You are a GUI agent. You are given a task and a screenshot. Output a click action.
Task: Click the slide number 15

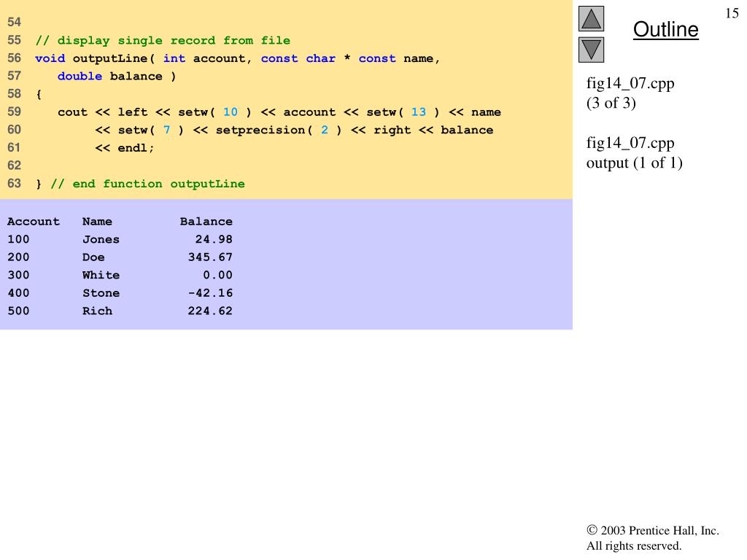732,13
